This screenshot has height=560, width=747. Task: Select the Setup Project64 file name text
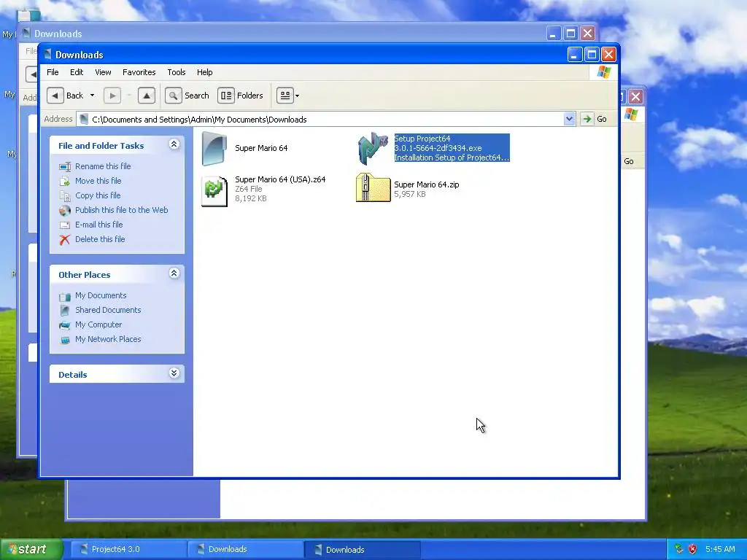[452, 148]
